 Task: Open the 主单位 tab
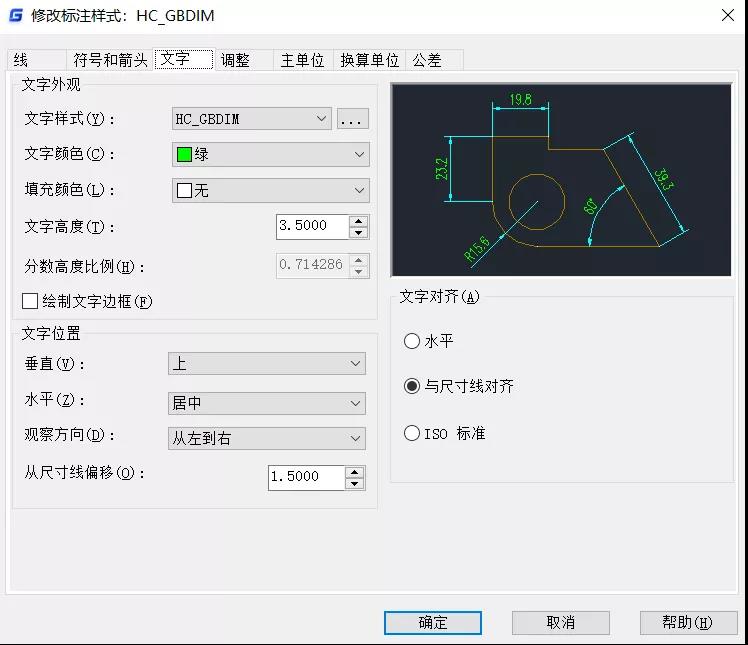coord(303,60)
